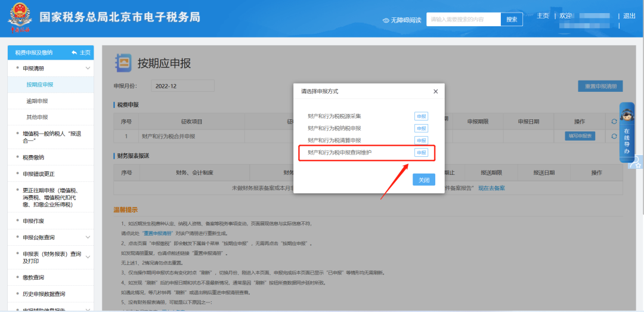The width and height of the screenshot is (644, 312).
Task: Click the 按期应申报 notebook icon
Action: 123,62
